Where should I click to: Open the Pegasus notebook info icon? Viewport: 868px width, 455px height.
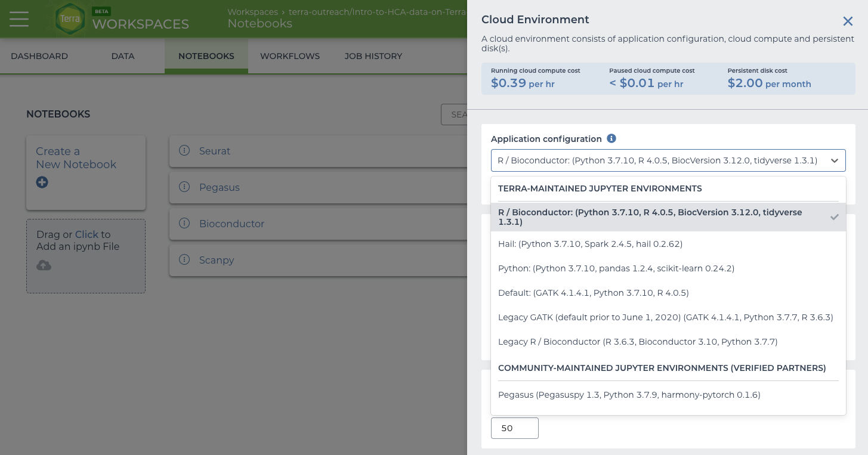click(x=184, y=187)
